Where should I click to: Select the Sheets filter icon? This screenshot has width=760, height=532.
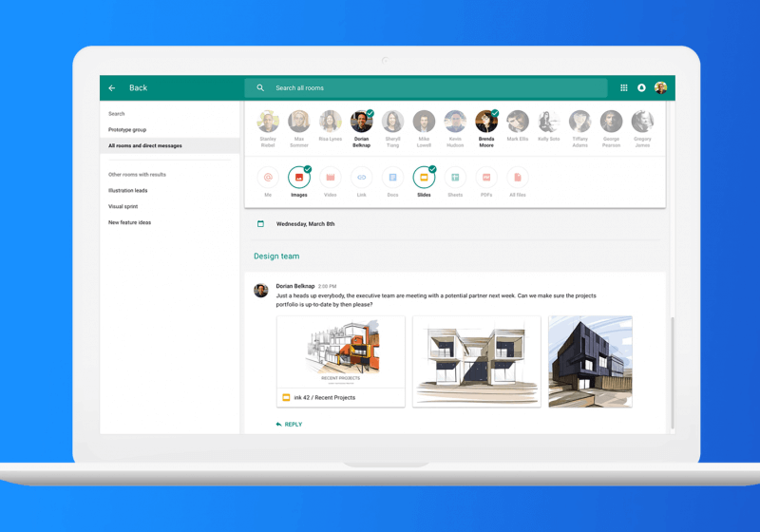[455, 178]
